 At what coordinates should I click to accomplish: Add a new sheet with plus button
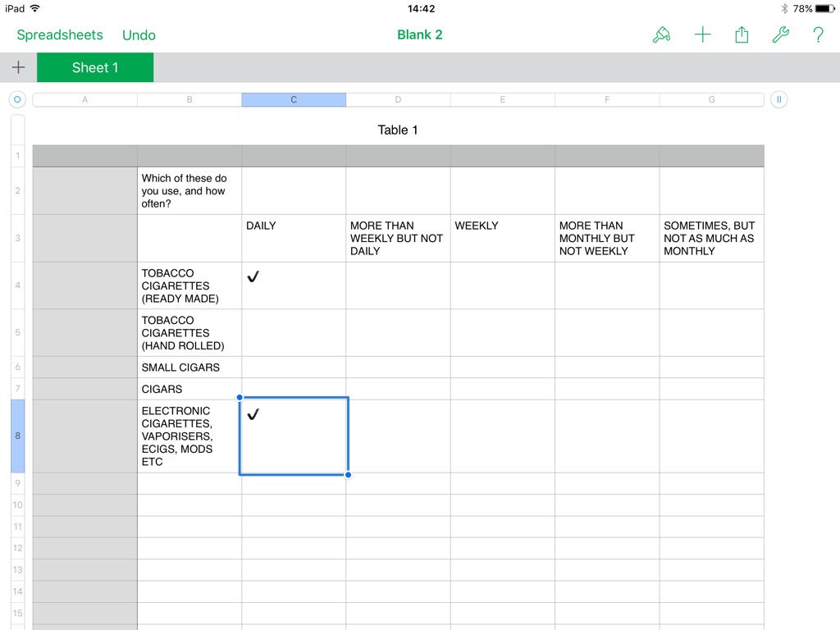18,67
